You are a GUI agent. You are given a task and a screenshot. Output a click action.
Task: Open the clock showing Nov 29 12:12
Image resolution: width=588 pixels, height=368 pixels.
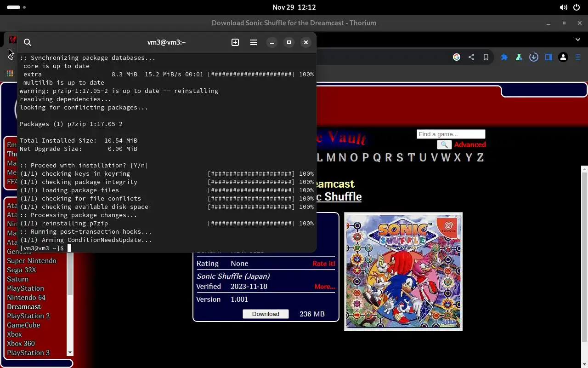coord(294,7)
